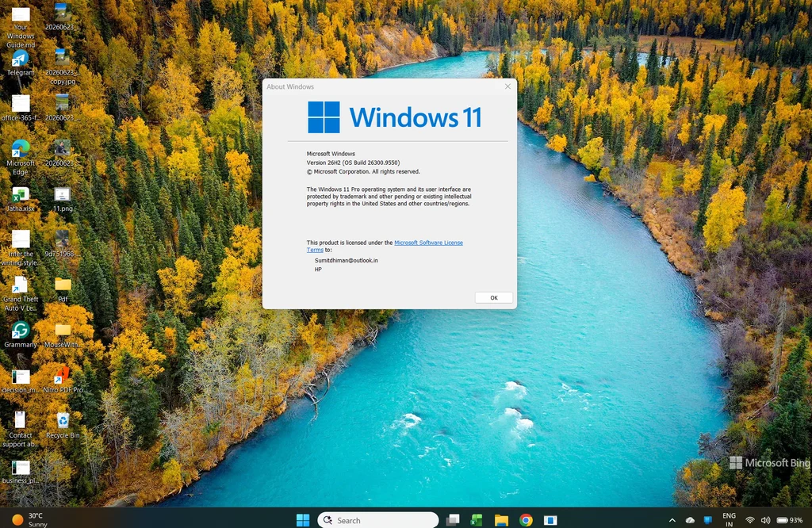Click the taskbar Search box
Viewport: 812px width, 528px height.
pyautogui.click(x=378, y=520)
